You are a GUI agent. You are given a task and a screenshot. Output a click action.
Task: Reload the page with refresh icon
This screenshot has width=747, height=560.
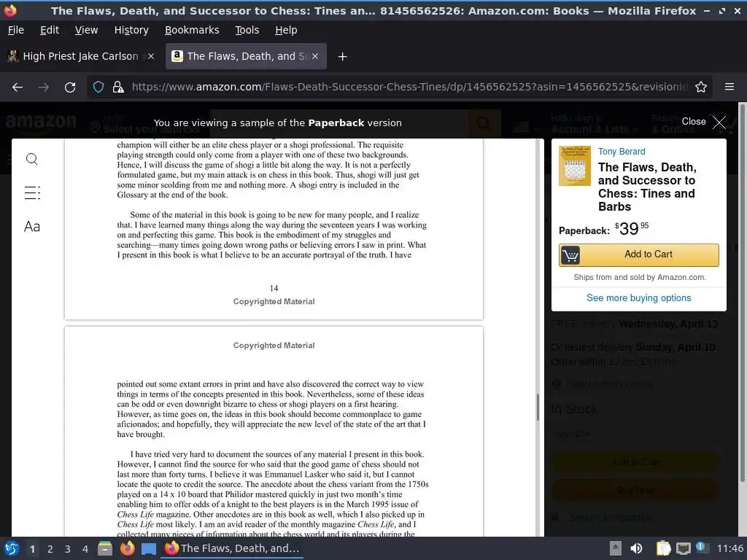(x=70, y=87)
